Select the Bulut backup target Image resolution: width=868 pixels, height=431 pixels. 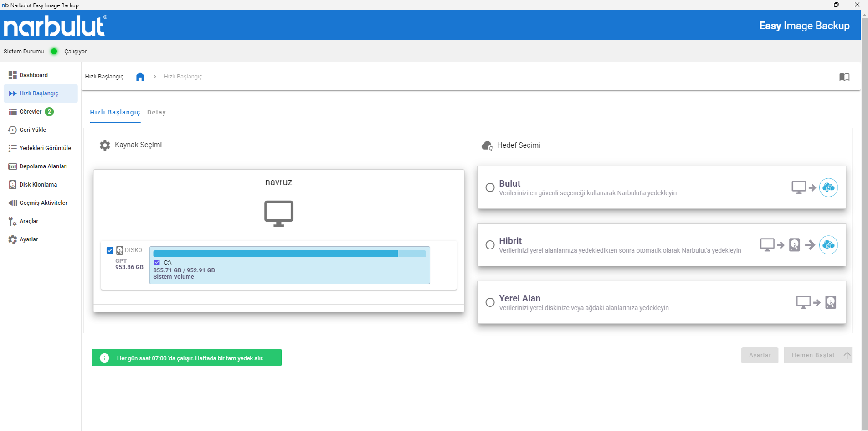pos(490,187)
